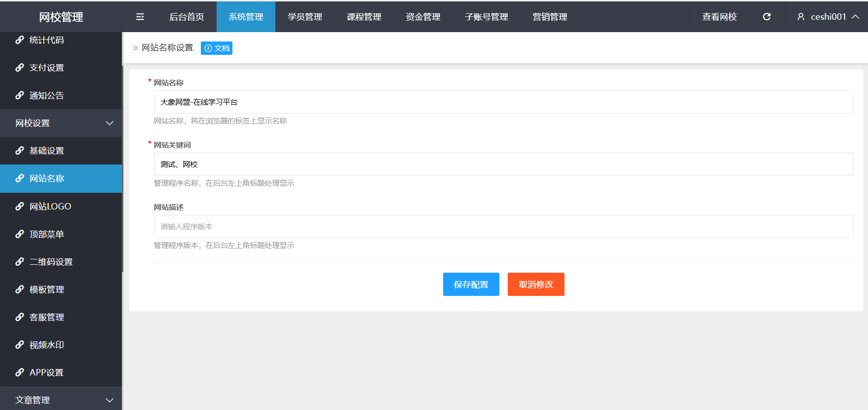The height and width of the screenshot is (410, 868).
Task: Open the 文档 help button
Action: (217, 48)
